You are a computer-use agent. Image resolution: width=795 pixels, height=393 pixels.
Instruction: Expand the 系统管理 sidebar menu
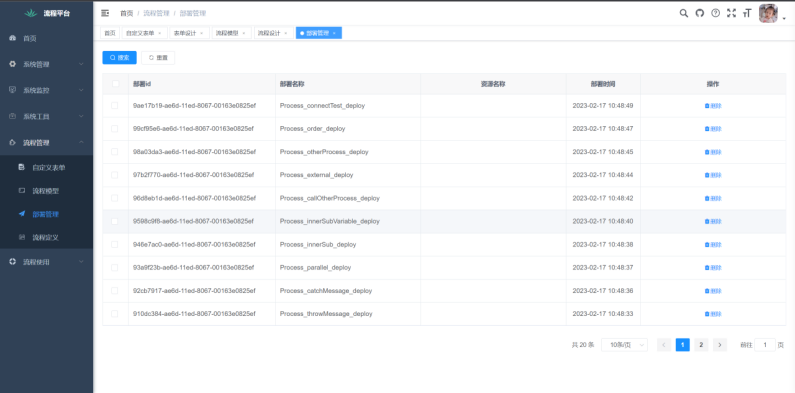tap(46, 64)
